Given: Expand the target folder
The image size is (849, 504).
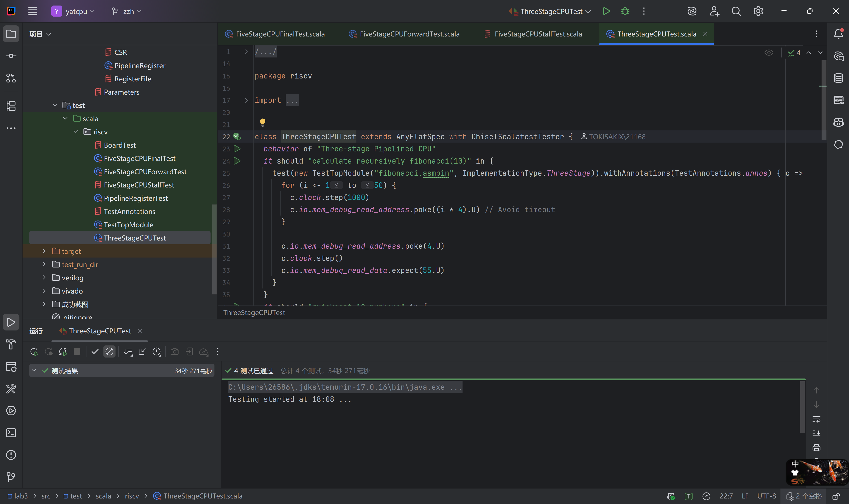Looking at the screenshot, I should pyautogui.click(x=44, y=251).
